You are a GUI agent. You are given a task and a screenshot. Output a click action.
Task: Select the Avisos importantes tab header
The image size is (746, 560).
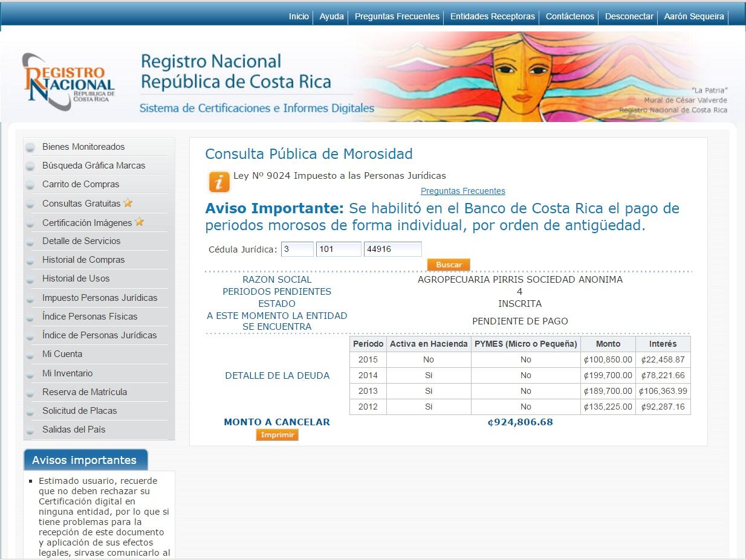(85, 460)
